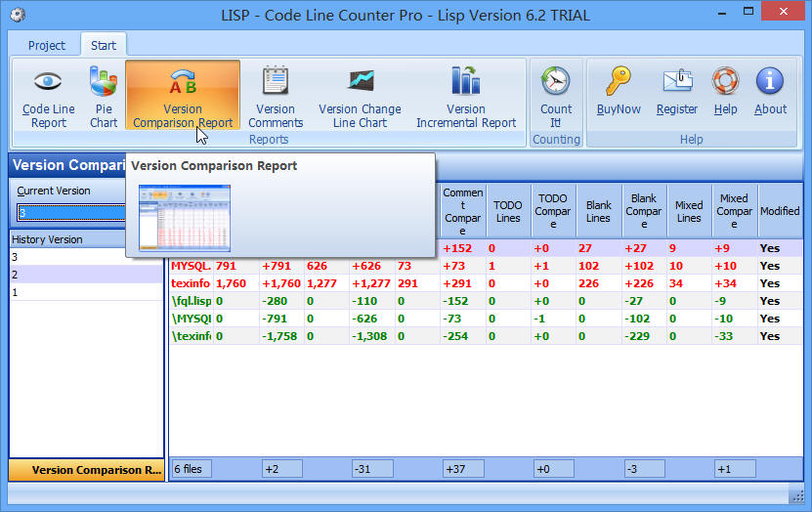Minimize the Code Line Counter window
Screen dimensions: 812x512
(x=722, y=11)
